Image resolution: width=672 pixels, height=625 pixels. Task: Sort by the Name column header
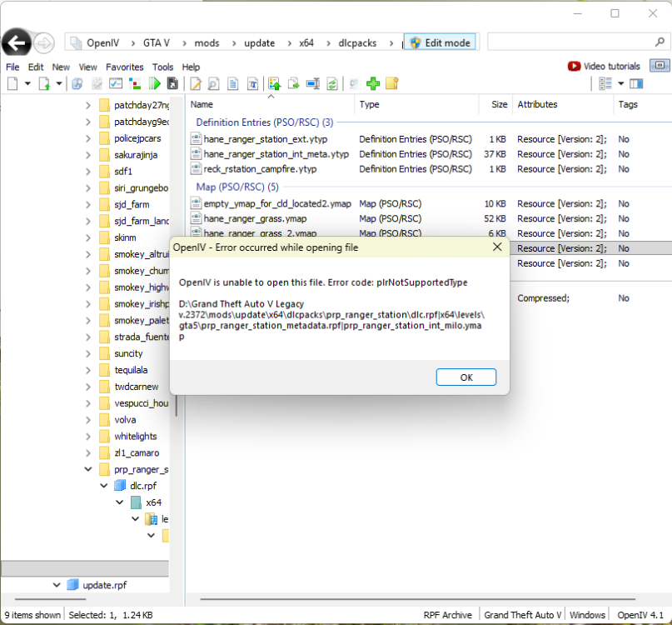270,104
